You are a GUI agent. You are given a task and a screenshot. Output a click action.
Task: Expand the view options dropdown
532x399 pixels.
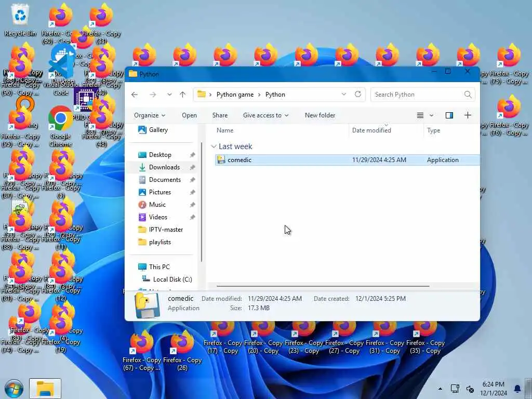(431, 115)
